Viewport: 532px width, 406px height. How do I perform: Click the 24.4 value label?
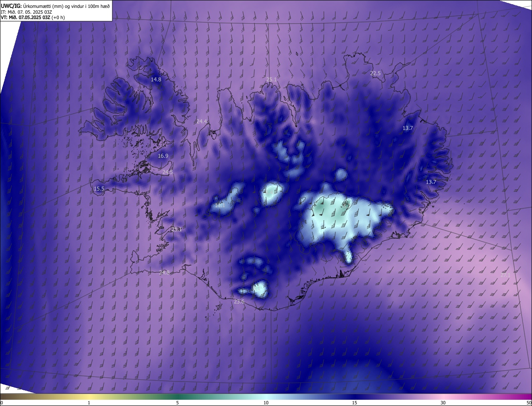pyautogui.click(x=202, y=121)
